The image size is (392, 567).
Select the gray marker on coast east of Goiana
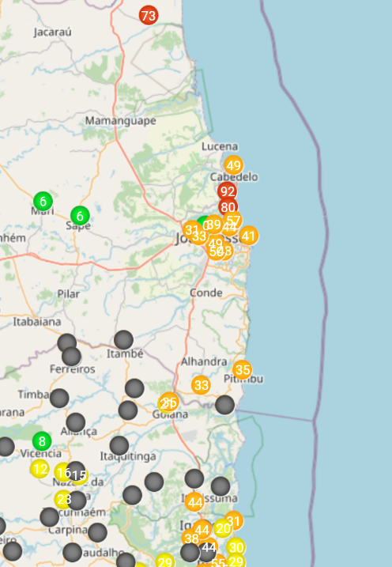point(224,404)
